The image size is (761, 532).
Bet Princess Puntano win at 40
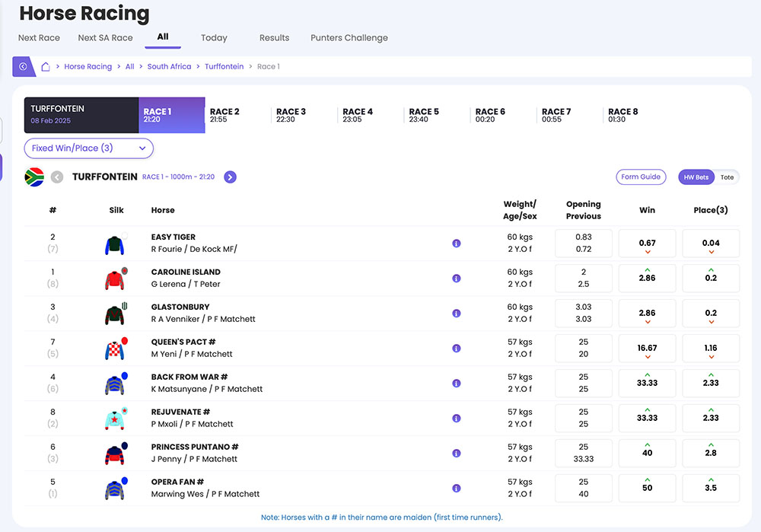(x=647, y=453)
